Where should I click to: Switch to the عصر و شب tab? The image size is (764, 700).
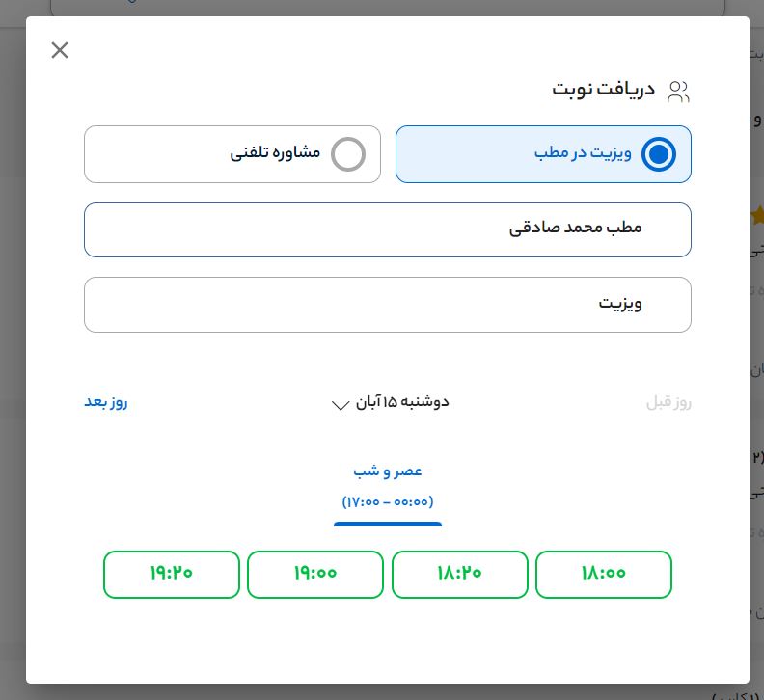388,471
